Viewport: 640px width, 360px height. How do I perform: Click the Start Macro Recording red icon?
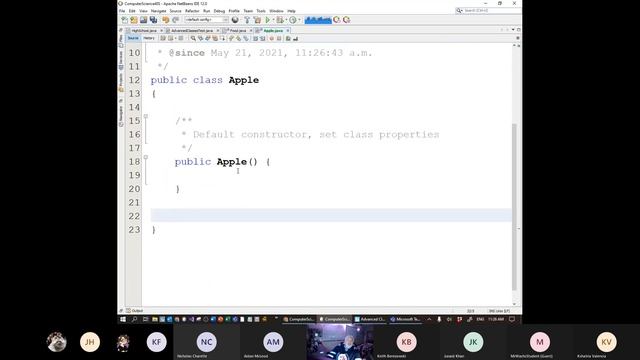[272, 38]
